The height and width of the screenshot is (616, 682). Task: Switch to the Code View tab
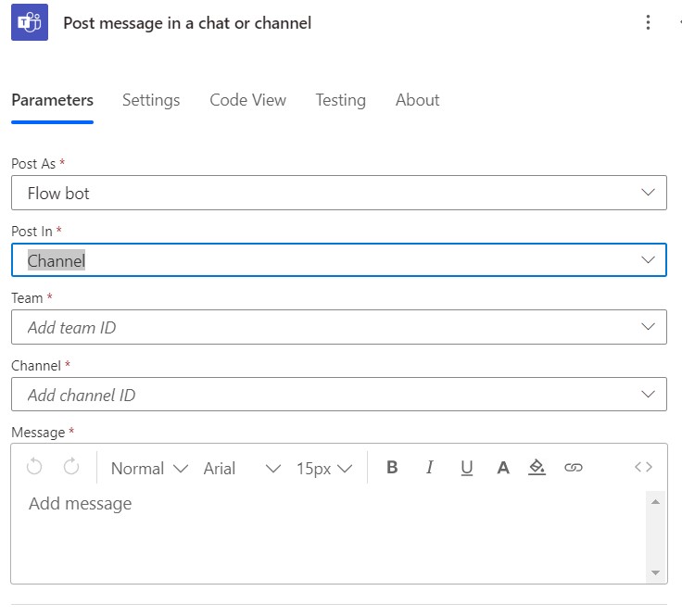tap(248, 100)
